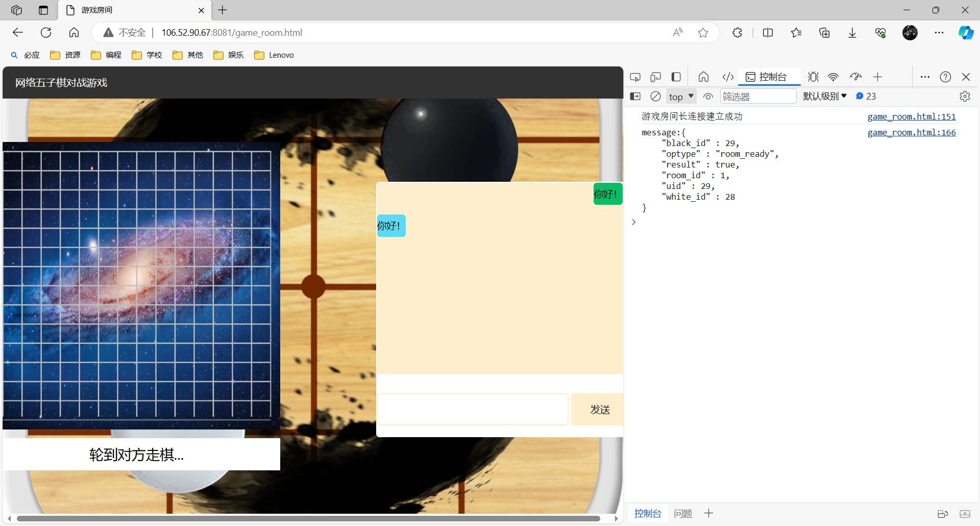
Task: Open the collections icon
Action: point(824,33)
